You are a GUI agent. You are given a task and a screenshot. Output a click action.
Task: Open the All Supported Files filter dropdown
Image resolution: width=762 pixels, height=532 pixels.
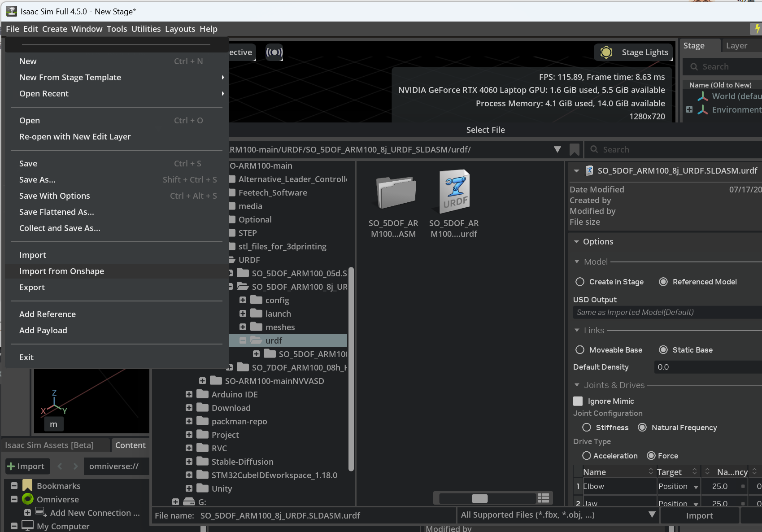coord(652,515)
